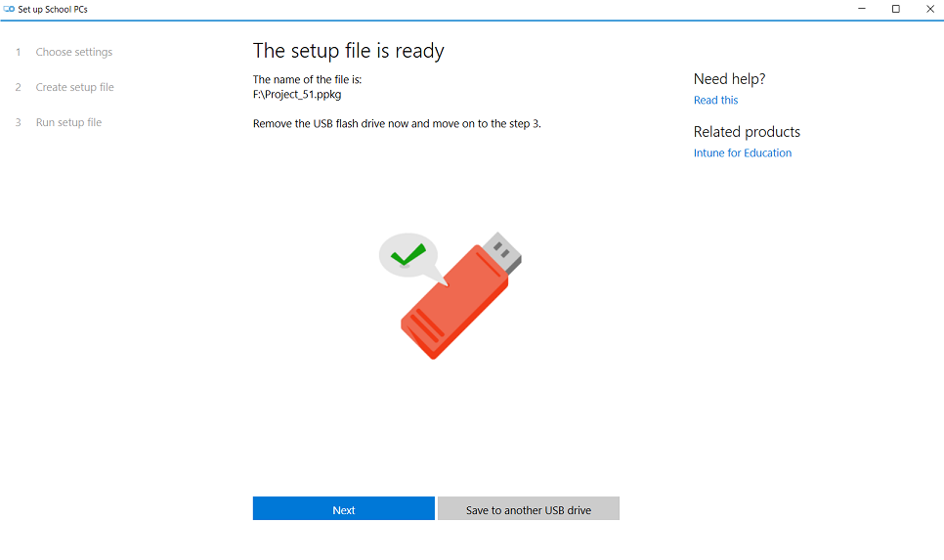Screen dimensions: 944x560
Task: Click the Need help? heading
Action: coord(730,79)
